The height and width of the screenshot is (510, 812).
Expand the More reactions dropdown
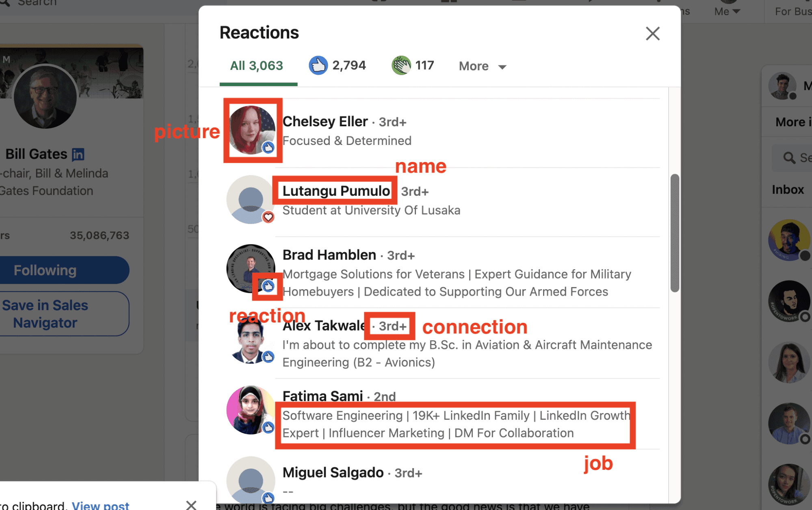click(x=483, y=66)
